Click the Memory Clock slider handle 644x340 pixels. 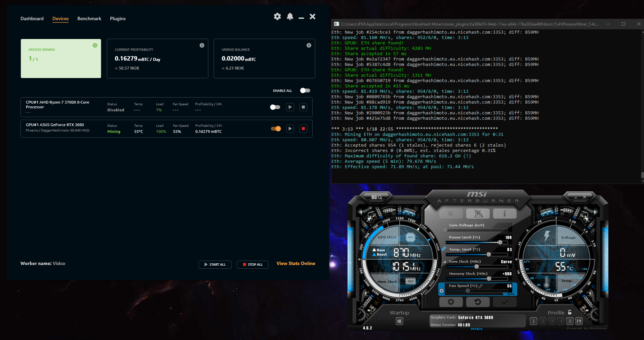pos(489,279)
